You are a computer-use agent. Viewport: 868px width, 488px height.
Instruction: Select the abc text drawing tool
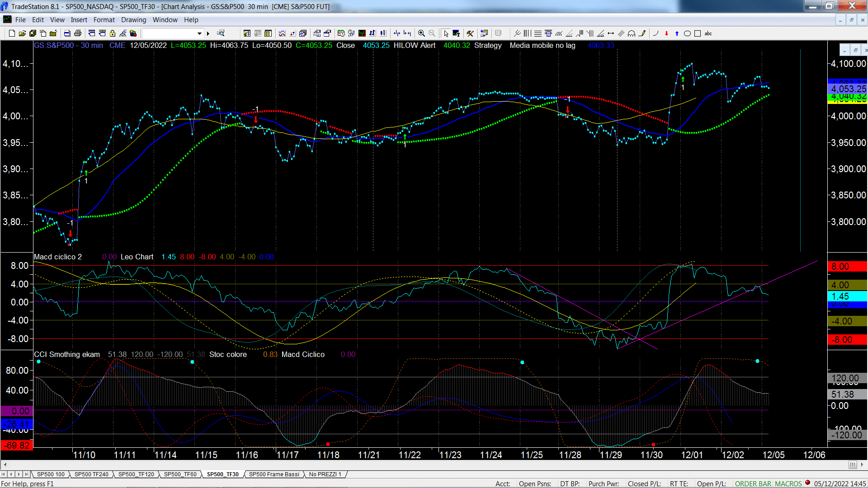(708, 33)
